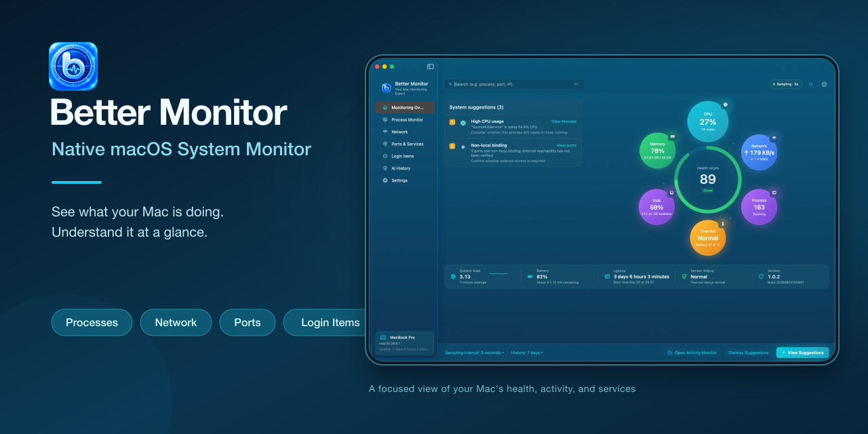Click the dot icon in Non-local binding suggestion
The image size is (868, 434).
pos(463,146)
